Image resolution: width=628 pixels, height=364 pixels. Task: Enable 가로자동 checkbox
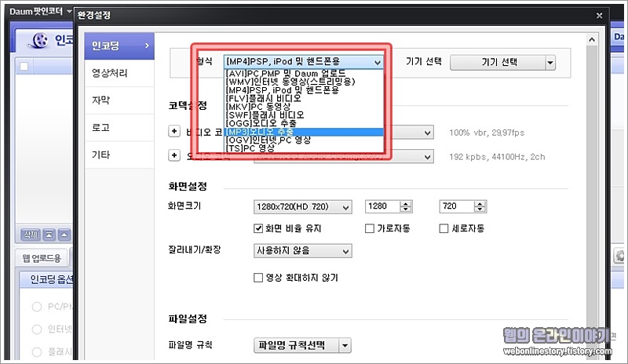pos(370,228)
